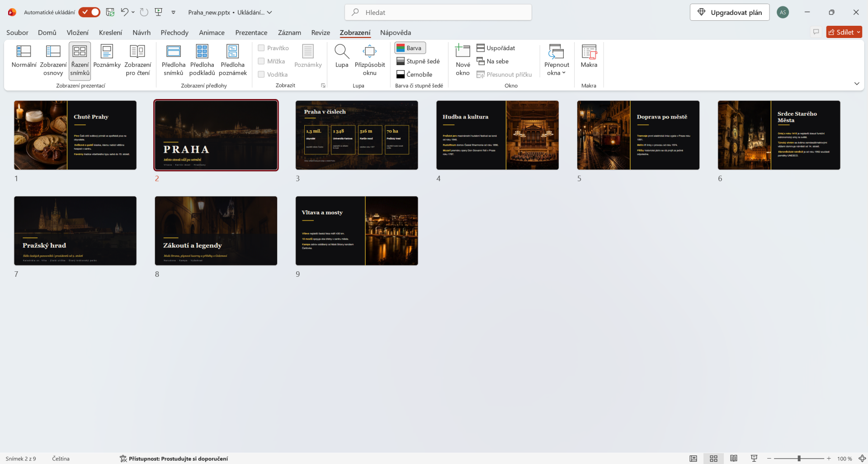Collapse the ribbon with chevron

click(857, 84)
